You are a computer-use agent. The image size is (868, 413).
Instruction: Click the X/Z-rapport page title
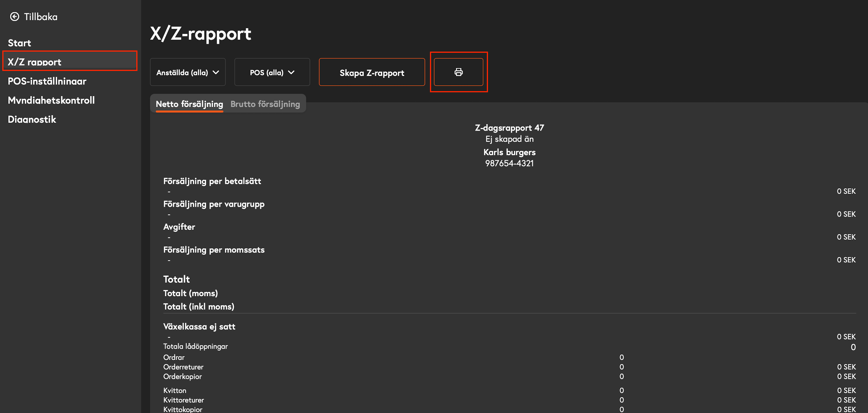pos(200,34)
